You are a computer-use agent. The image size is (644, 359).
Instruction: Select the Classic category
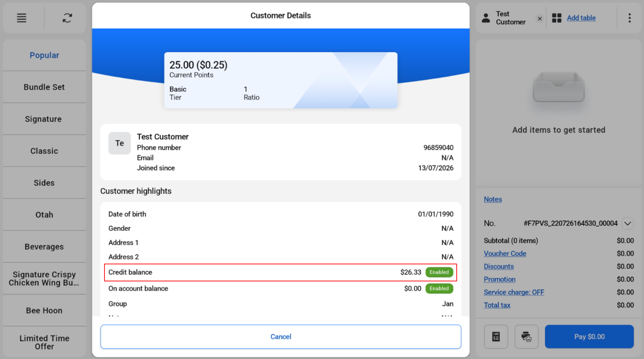(44, 151)
